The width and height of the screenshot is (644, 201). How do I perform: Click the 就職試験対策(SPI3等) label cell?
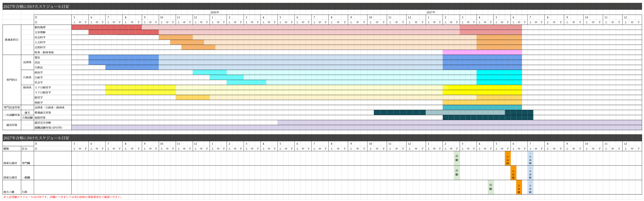(48, 128)
